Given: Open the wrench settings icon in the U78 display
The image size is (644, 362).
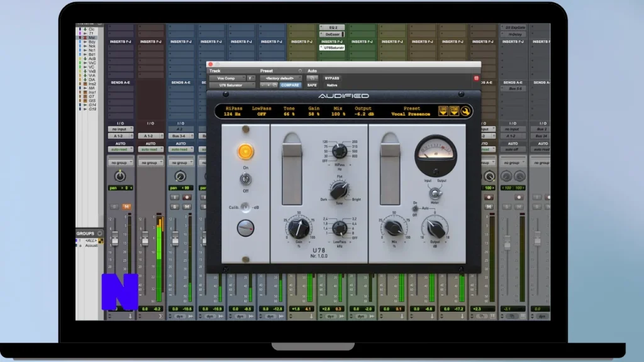Looking at the screenshot, I should 465,111.
